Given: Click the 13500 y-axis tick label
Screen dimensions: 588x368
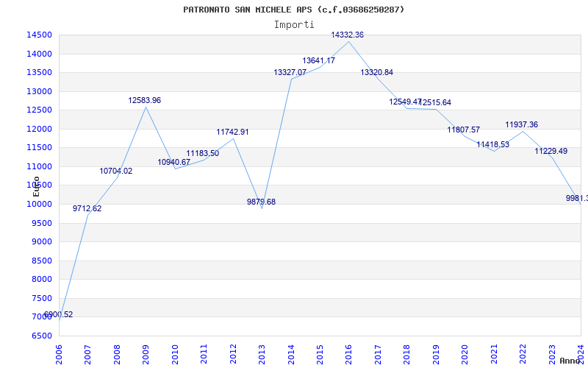Looking at the screenshot, I should click(x=39, y=72).
